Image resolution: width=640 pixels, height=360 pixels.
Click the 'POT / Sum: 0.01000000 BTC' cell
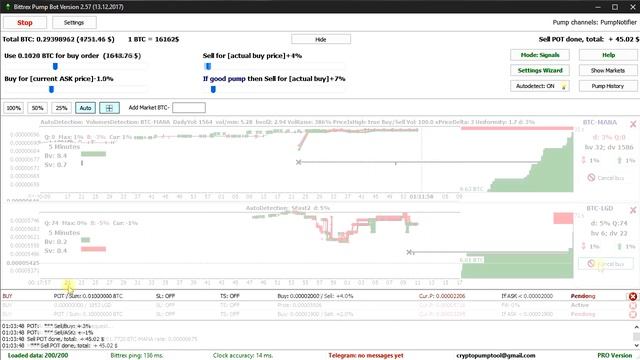88,296
